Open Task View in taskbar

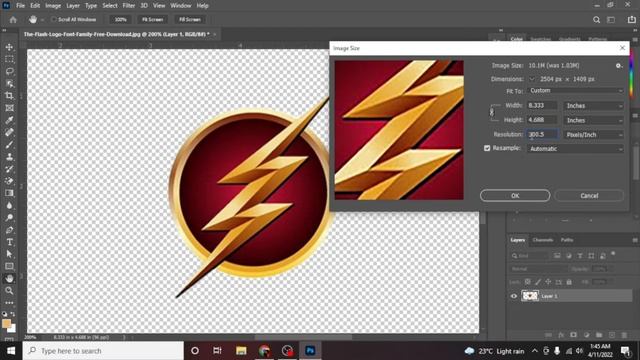click(x=217, y=351)
